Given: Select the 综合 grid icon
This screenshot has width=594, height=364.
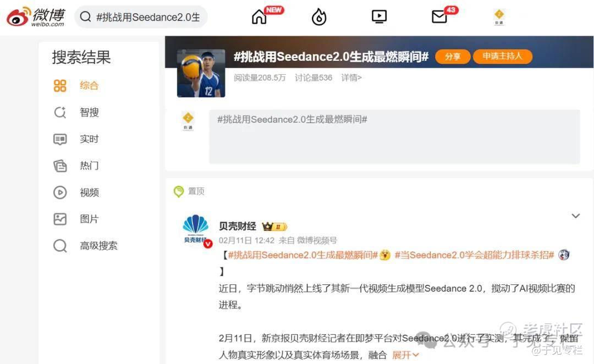Looking at the screenshot, I should [60, 86].
